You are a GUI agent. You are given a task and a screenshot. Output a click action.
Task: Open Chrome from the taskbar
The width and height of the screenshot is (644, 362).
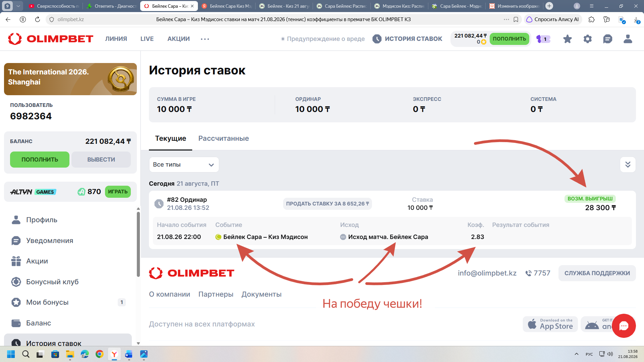[x=100, y=354]
